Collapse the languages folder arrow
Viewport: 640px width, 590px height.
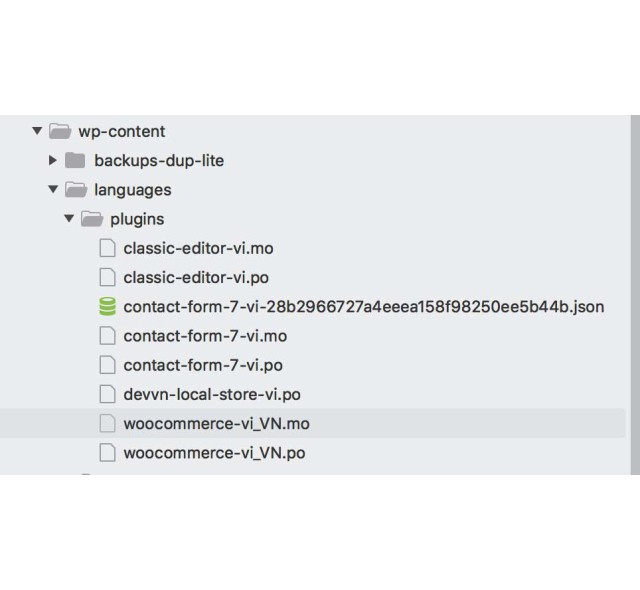[x=53, y=189]
